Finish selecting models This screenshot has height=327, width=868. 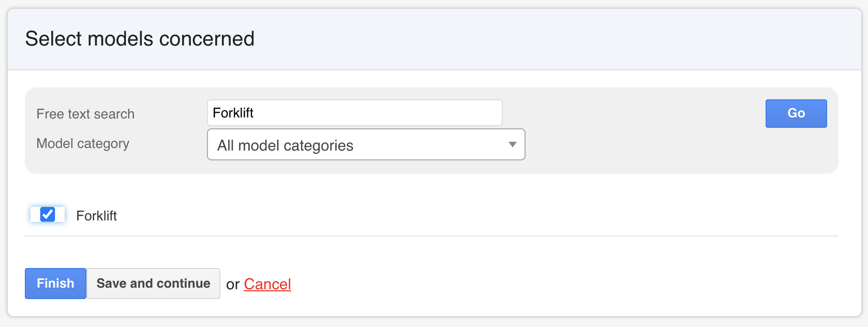click(x=55, y=284)
